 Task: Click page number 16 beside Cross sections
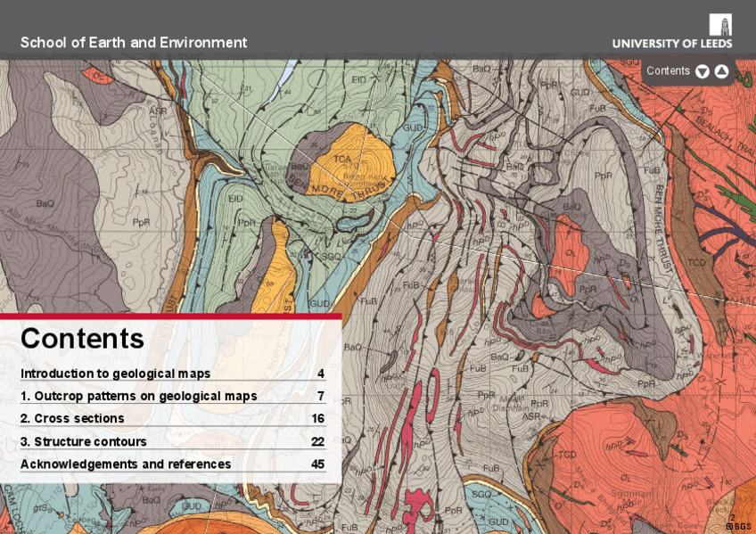[x=317, y=419]
